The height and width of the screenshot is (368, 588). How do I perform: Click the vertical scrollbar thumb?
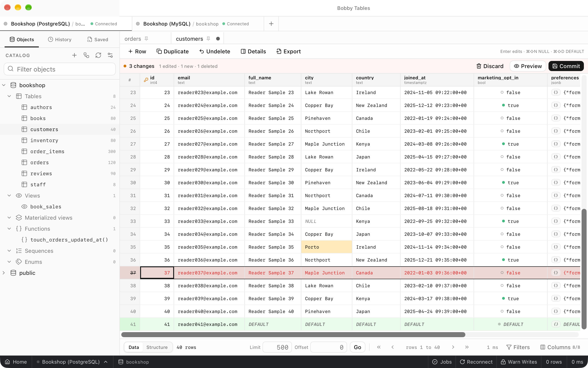click(x=584, y=269)
